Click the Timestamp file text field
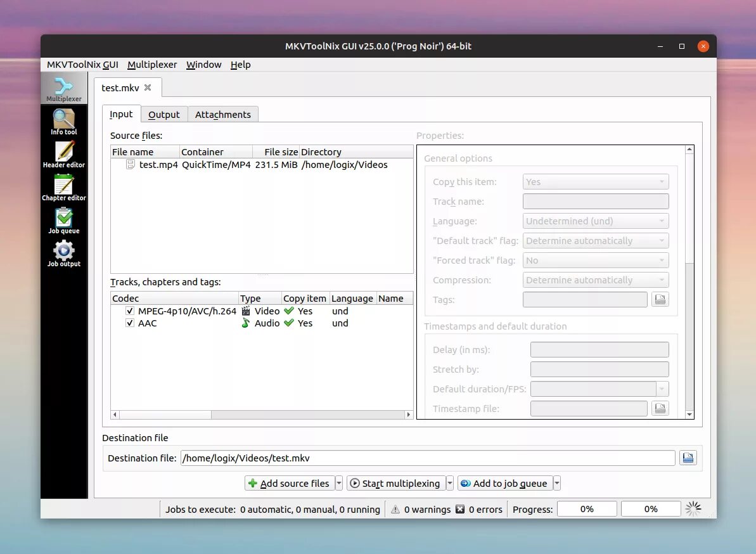Screen dimensions: 756x554 click(x=589, y=408)
